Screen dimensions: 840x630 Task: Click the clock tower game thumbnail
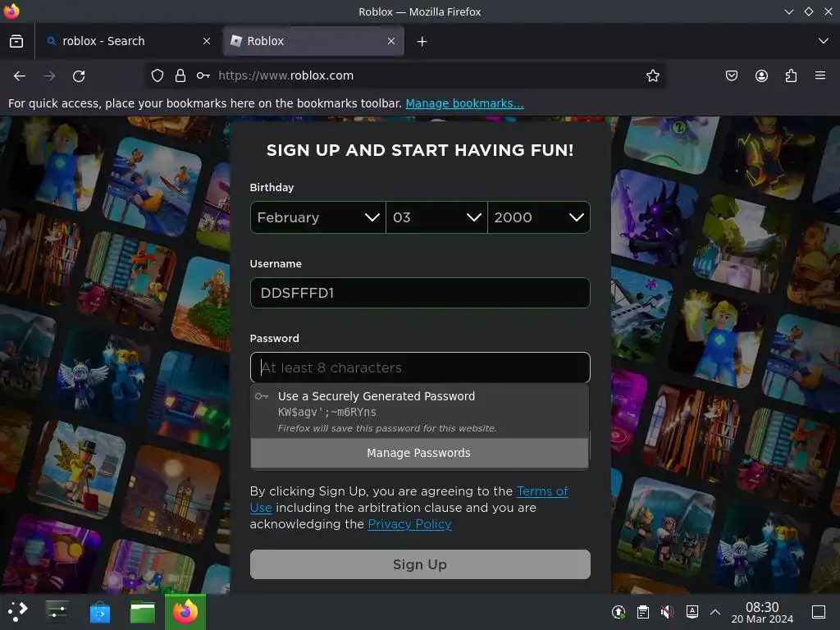[172, 495]
